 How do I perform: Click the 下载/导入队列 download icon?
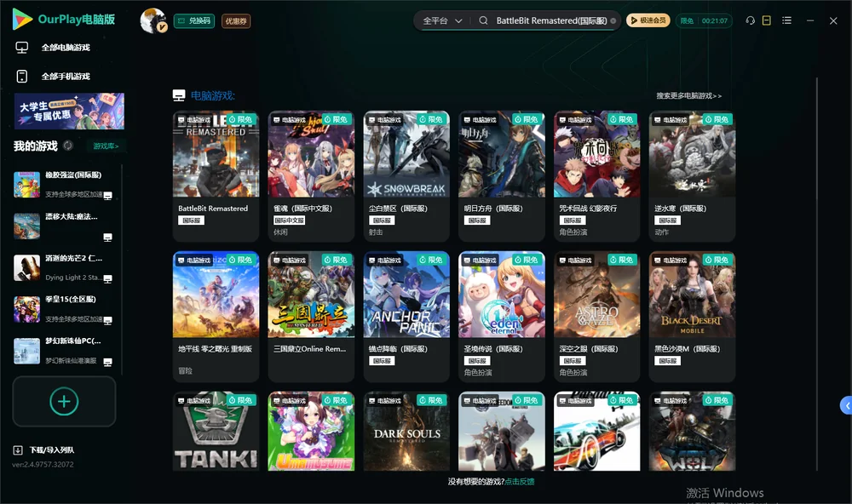tap(18, 450)
